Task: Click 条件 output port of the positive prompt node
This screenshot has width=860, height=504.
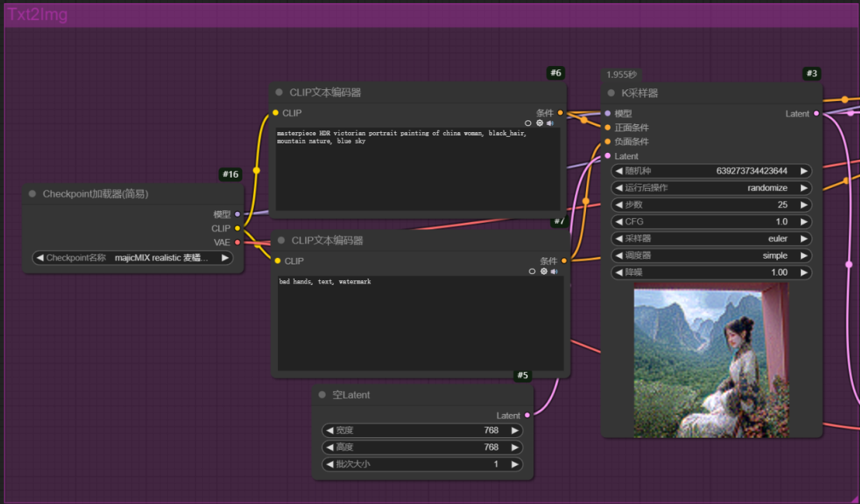Action: pyautogui.click(x=560, y=113)
